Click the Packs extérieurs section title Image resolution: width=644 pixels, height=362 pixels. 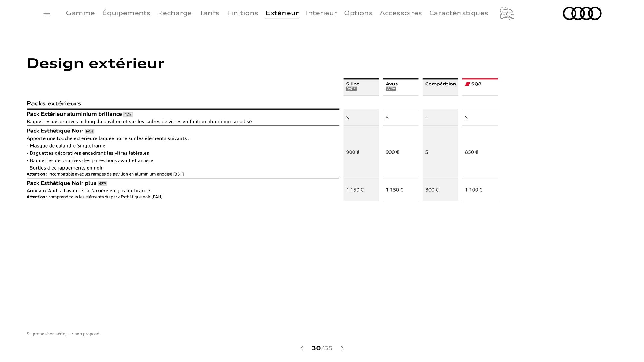pos(54,103)
